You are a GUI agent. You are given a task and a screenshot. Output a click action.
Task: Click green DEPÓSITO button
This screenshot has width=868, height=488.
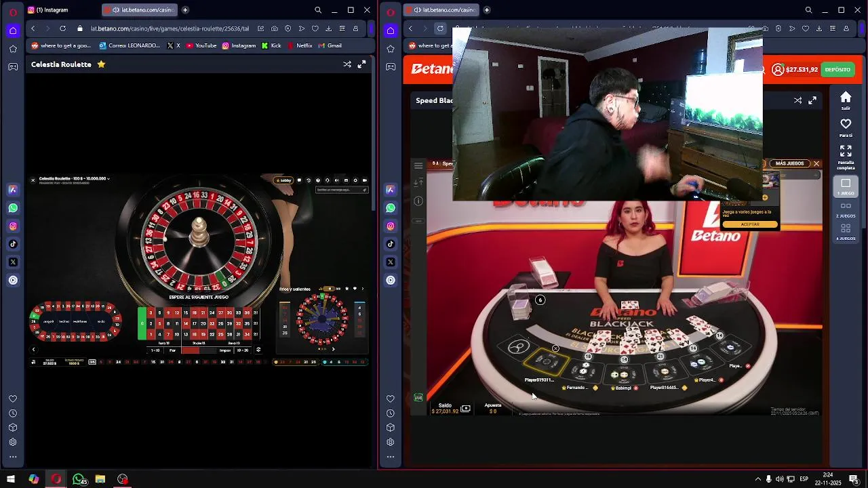[837, 70]
